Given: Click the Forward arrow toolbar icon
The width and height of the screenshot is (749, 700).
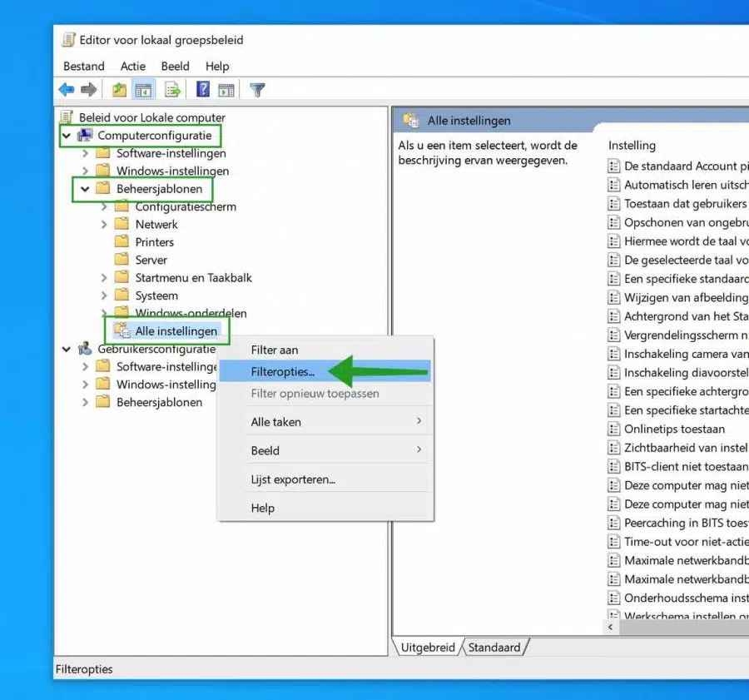Looking at the screenshot, I should point(89,89).
